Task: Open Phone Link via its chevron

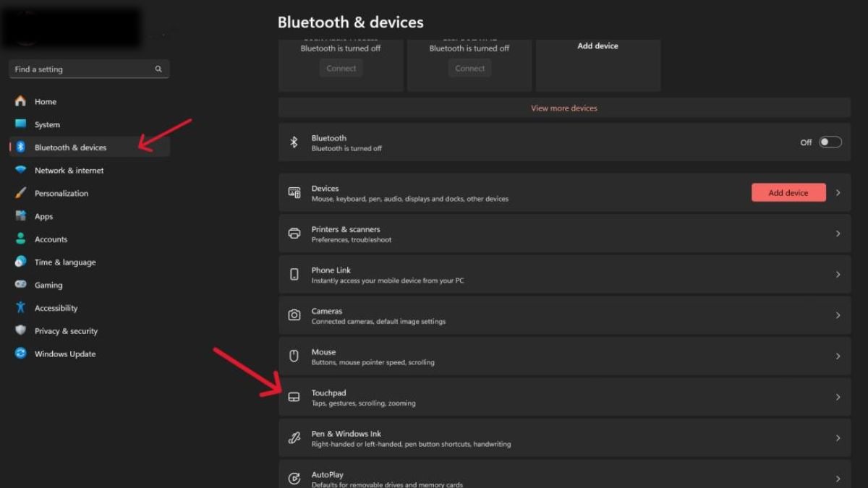Action: click(x=838, y=275)
